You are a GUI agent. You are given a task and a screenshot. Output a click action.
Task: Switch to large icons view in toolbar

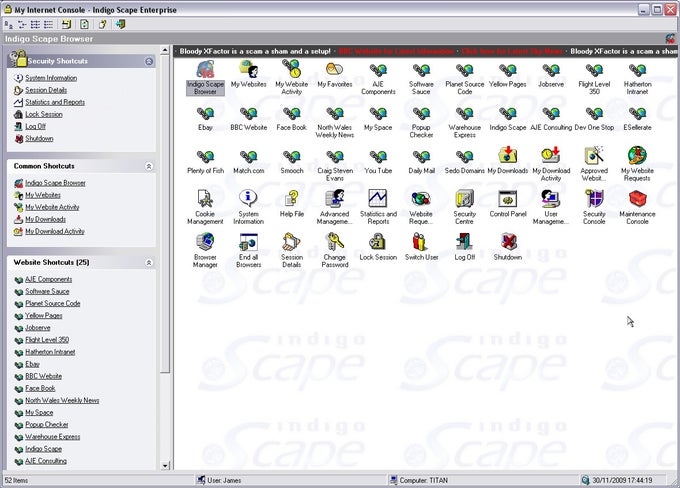click(9, 24)
